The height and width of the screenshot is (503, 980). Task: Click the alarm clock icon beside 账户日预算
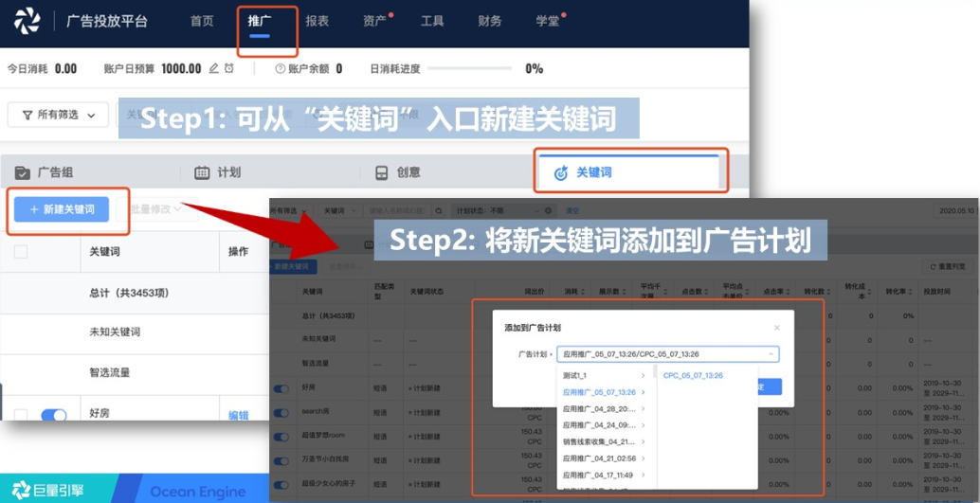click(x=229, y=68)
